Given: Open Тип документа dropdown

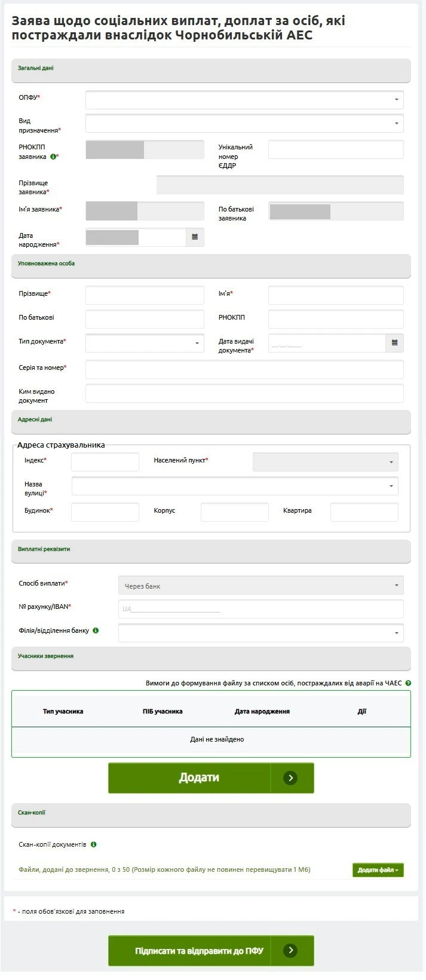Looking at the screenshot, I should [145, 343].
